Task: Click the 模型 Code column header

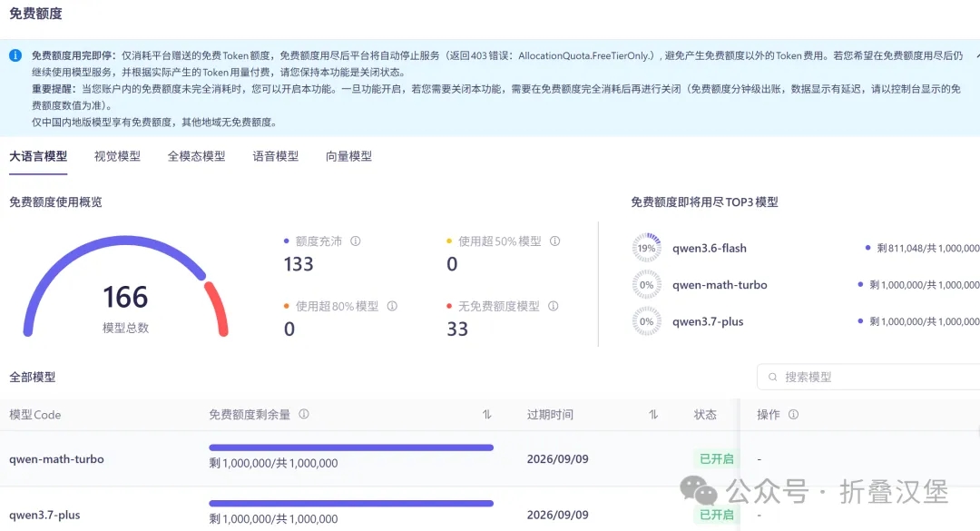Action: pos(35,415)
